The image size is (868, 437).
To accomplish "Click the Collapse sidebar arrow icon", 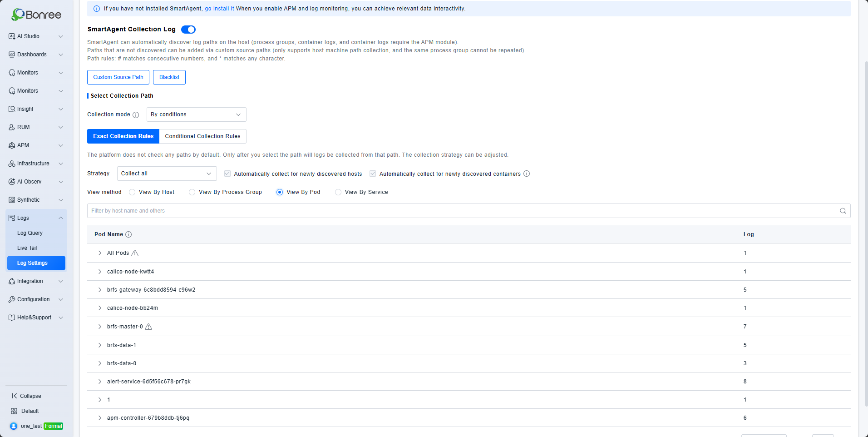I will pyautogui.click(x=14, y=396).
